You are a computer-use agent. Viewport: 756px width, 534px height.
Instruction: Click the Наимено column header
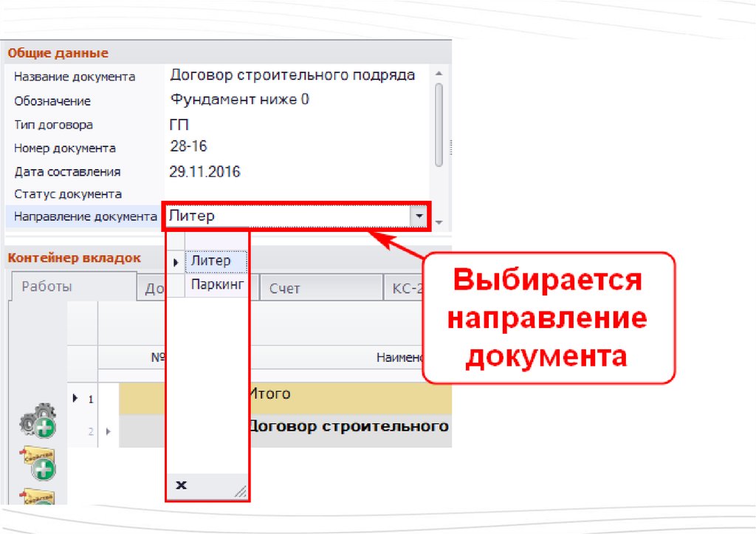pos(399,357)
